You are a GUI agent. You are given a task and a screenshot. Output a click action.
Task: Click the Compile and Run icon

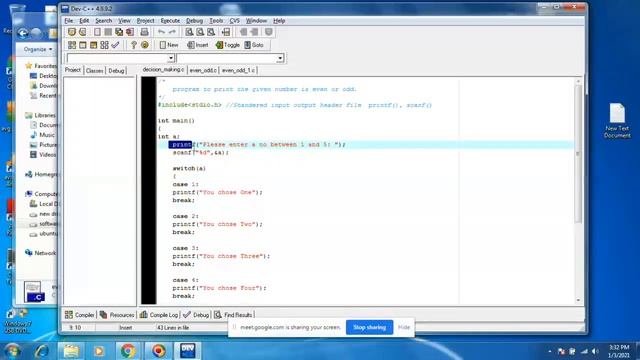(93, 45)
